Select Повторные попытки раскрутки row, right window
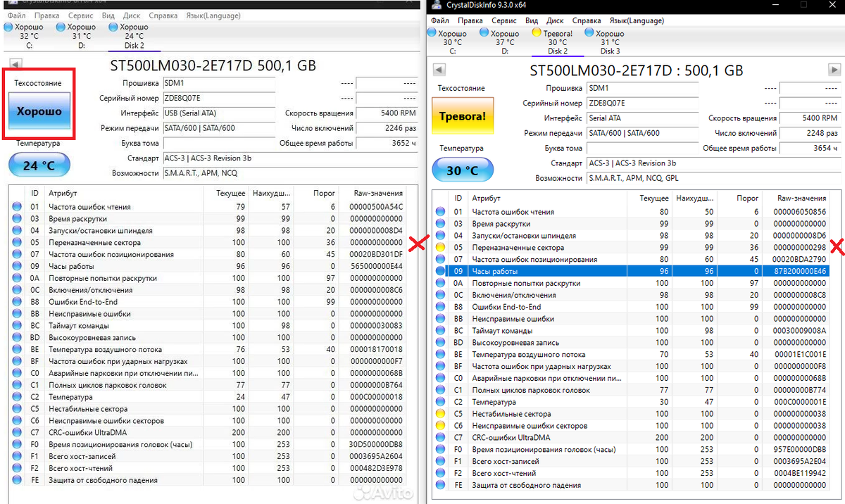 [636, 283]
